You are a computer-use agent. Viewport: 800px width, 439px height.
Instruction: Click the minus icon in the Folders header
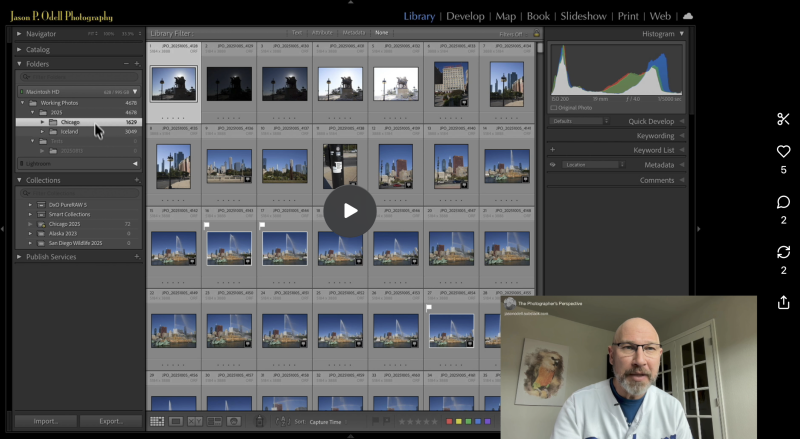pyautogui.click(x=126, y=64)
